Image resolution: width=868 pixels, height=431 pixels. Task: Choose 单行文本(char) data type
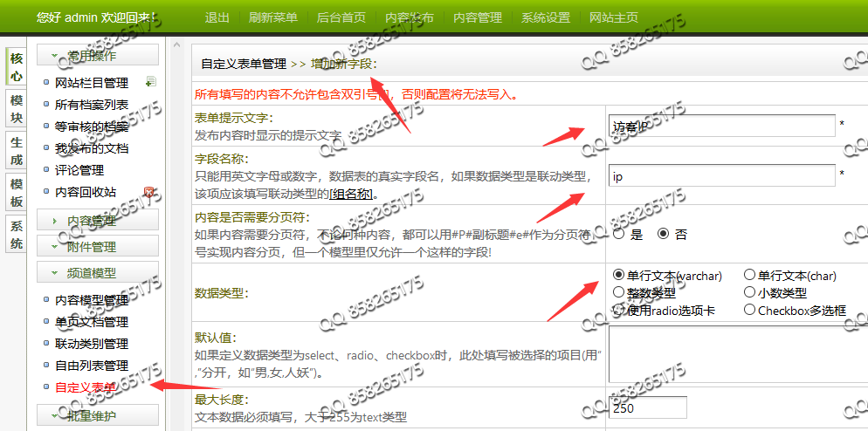coord(749,275)
